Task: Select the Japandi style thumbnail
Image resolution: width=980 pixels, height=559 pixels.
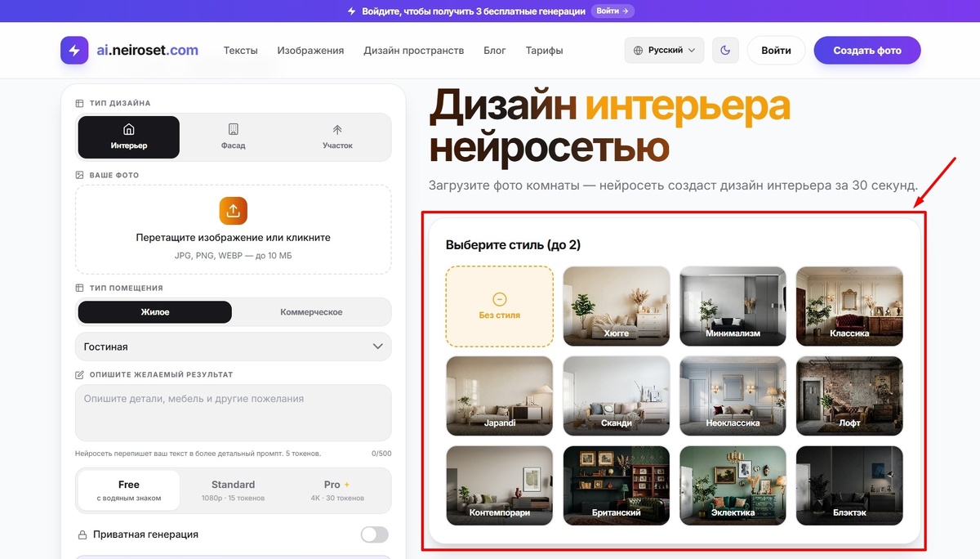Action: (x=500, y=396)
